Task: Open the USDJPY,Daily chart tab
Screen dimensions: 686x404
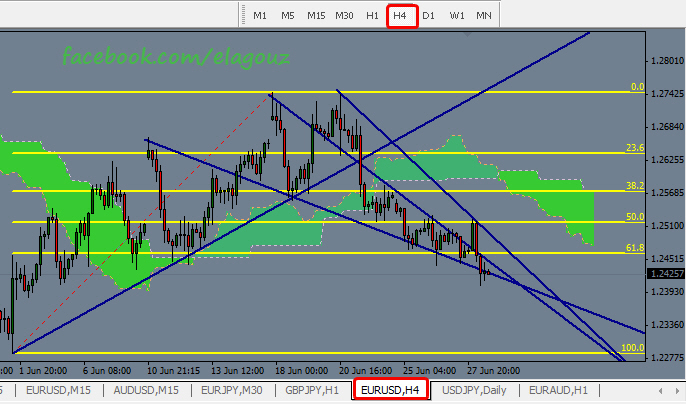Action: [474, 390]
